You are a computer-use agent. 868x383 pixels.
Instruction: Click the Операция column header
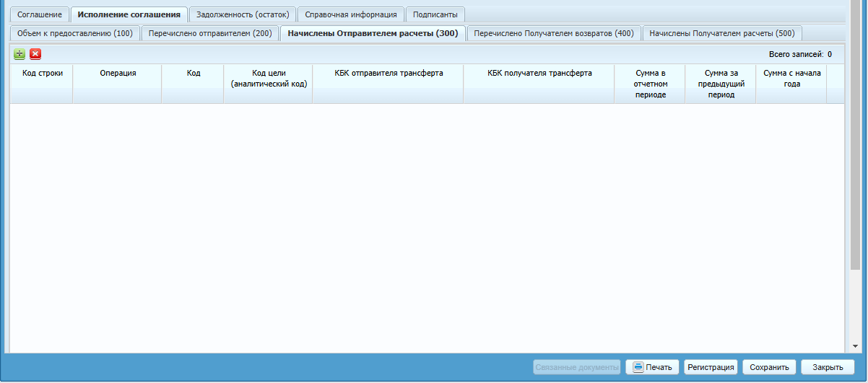(x=118, y=74)
